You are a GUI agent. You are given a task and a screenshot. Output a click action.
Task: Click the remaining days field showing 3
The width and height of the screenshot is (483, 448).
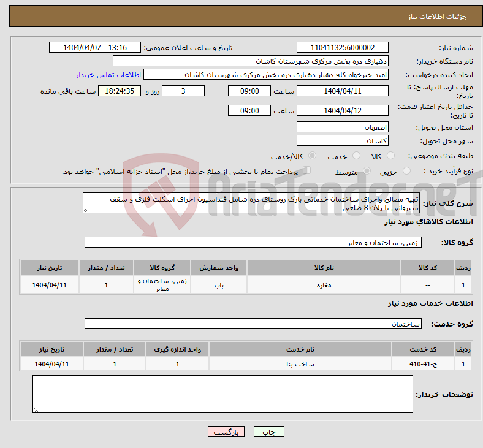click(183, 91)
